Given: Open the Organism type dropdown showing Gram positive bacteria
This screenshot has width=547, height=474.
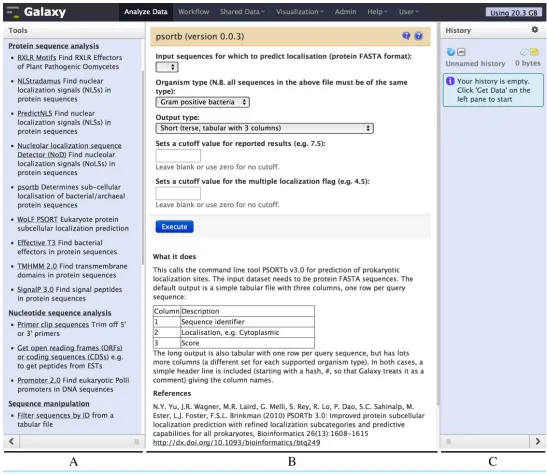Looking at the screenshot, I should 202,102.
